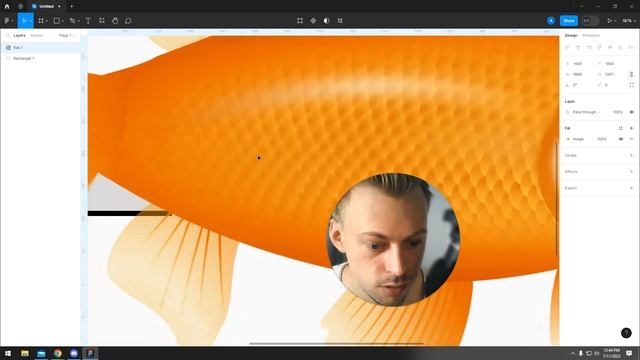
Task: Click the Crop image toolbar icon
Action: [300, 20]
